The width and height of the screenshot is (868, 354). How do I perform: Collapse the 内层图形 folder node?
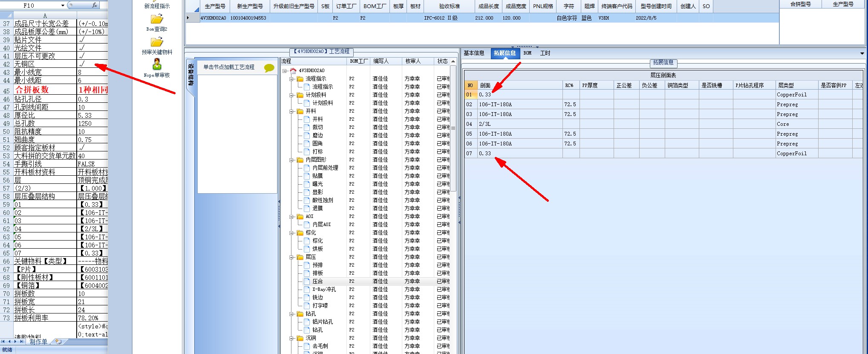tap(292, 160)
